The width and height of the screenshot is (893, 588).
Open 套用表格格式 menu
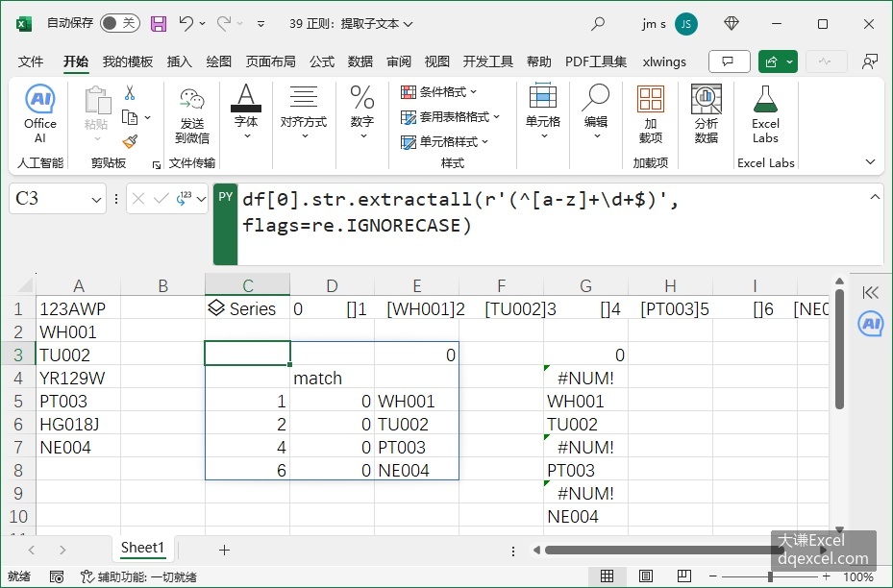pyautogui.click(x=450, y=117)
